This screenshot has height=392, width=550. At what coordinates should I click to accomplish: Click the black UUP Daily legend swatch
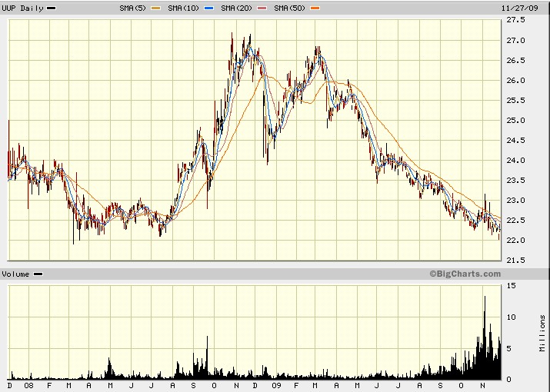coord(51,8)
